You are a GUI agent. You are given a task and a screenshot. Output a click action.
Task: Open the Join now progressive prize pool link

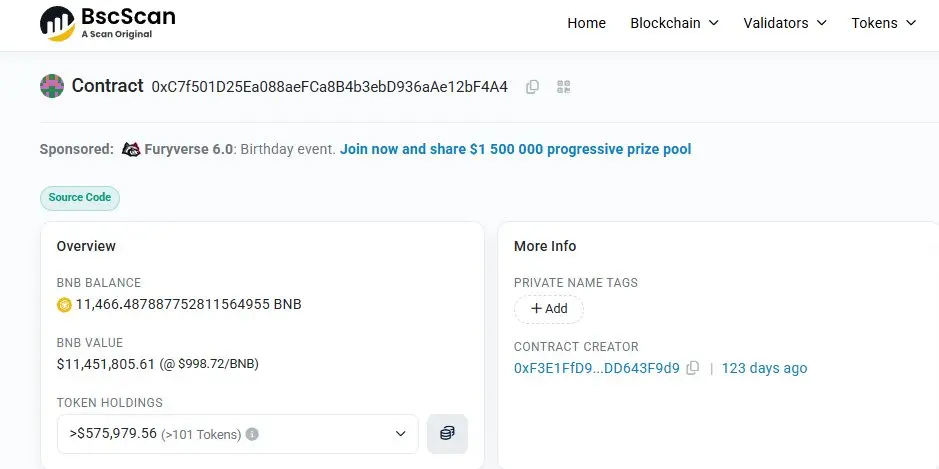[x=515, y=149]
